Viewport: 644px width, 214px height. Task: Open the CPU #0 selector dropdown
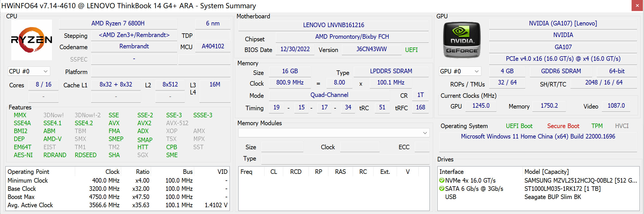coord(29,71)
